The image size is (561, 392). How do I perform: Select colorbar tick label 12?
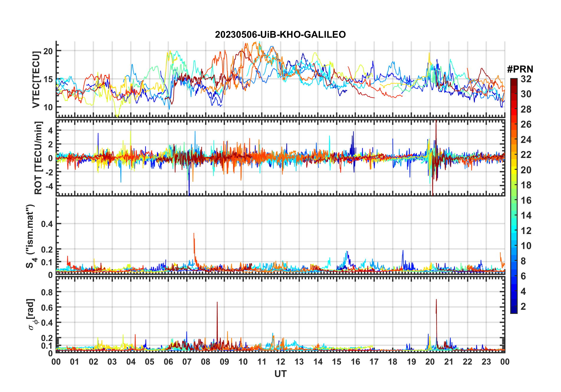click(x=526, y=230)
